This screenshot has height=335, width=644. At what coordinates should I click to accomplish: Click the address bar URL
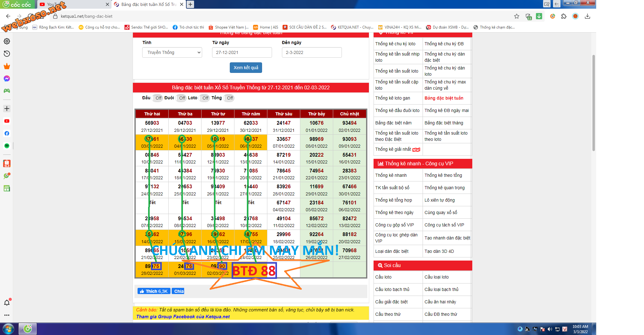point(87,16)
